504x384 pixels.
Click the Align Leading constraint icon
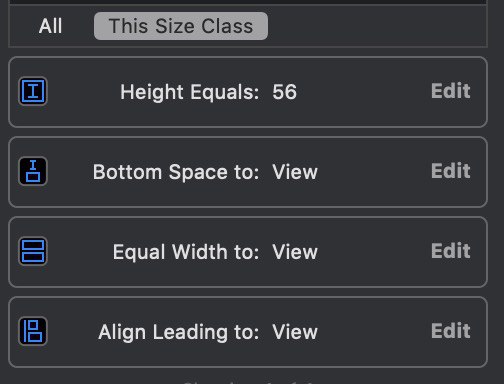[33, 331]
